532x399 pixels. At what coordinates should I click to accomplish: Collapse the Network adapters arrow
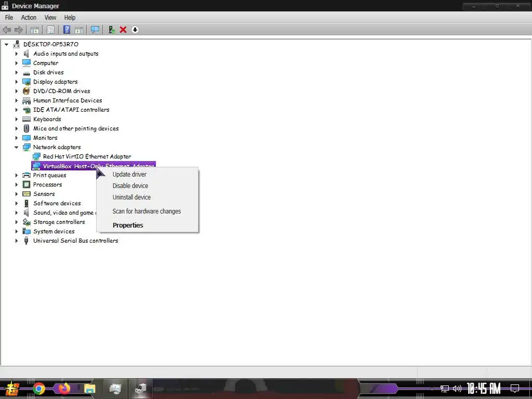click(16, 147)
